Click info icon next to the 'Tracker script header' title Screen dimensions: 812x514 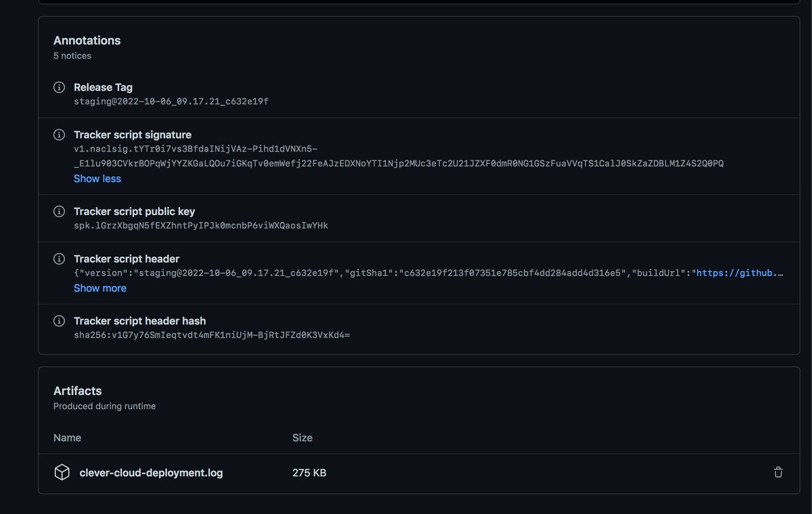coord(60,258)
